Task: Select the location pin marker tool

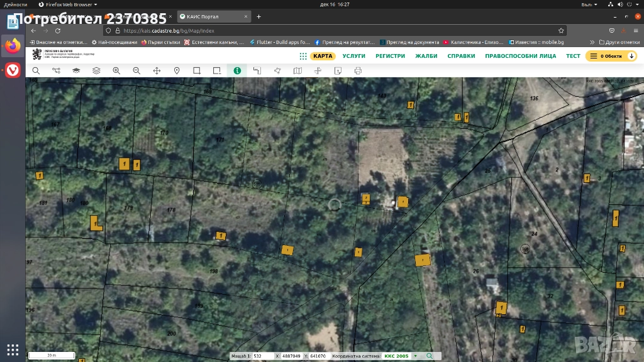Action: [177, 71]
